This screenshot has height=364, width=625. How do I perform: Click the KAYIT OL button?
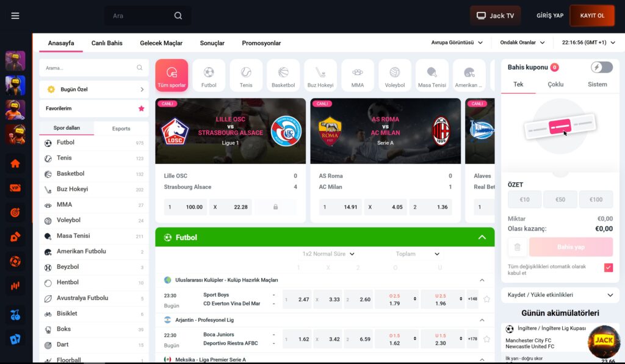pyautogui.click(x=592, y=16)
